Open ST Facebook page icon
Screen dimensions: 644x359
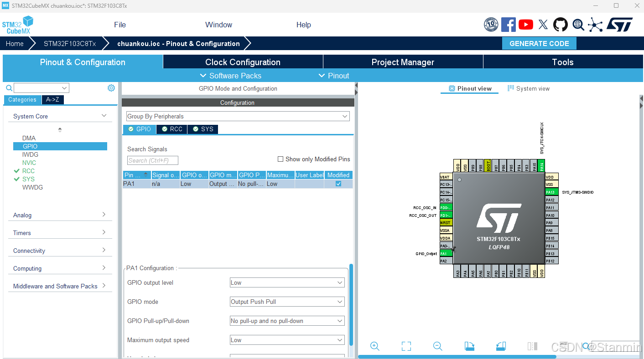508,25
